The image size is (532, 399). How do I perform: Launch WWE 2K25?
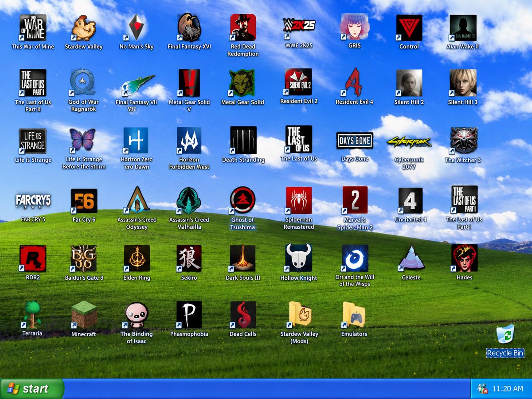[299, 27]
